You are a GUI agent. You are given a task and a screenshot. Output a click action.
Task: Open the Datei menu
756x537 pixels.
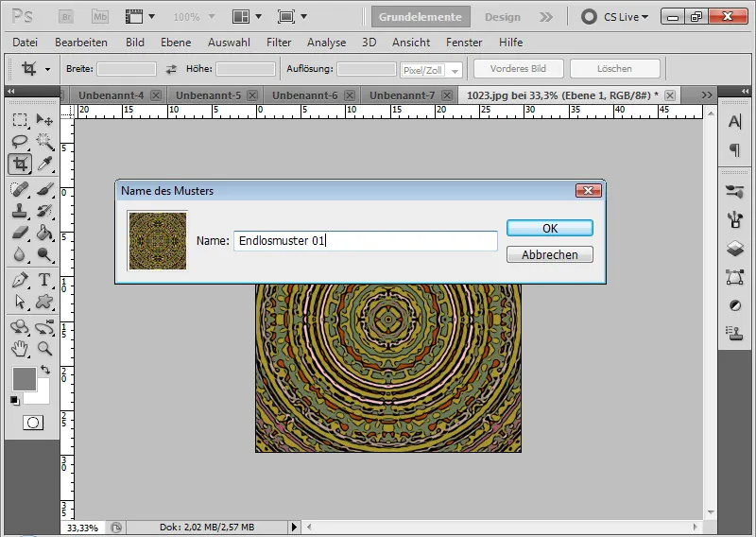(26, 43)
